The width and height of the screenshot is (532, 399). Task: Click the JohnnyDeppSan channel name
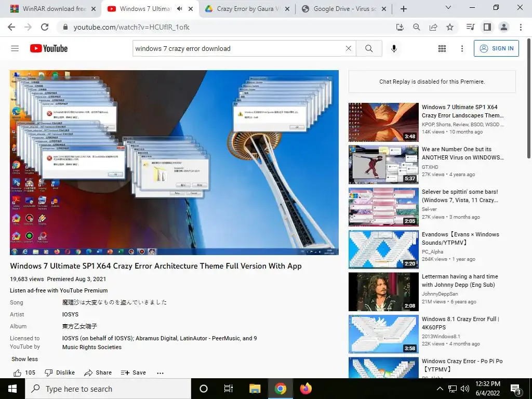440,294
